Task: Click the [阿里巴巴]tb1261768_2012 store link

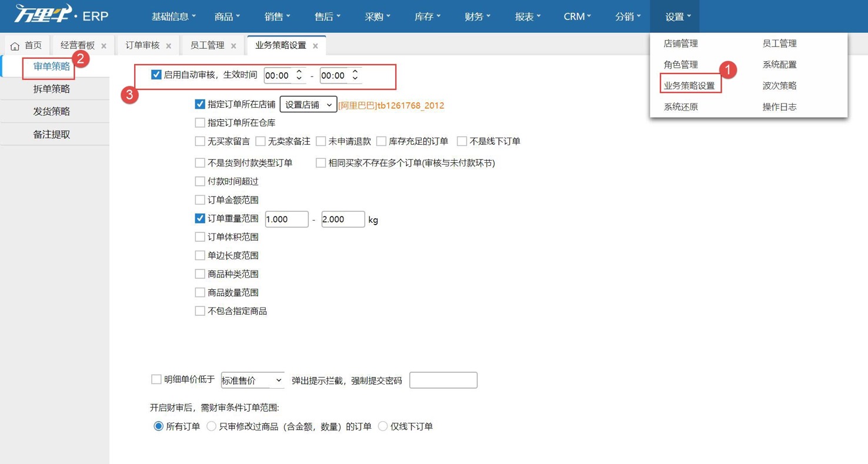Action: click(391, 104)
